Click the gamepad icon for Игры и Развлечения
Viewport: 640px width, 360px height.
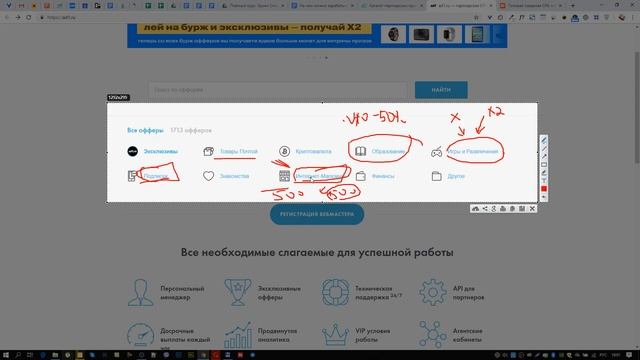click(436, 152)
